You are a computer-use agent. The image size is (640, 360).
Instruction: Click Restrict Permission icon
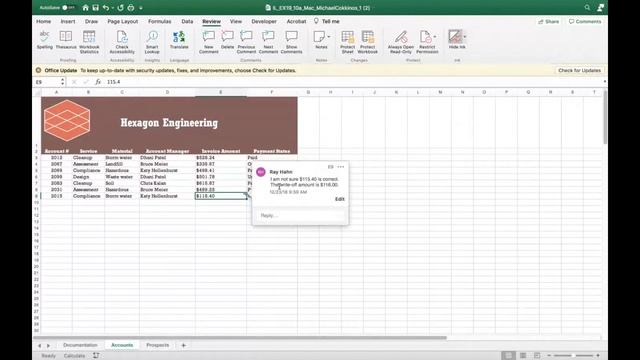[x=425, y=37]
